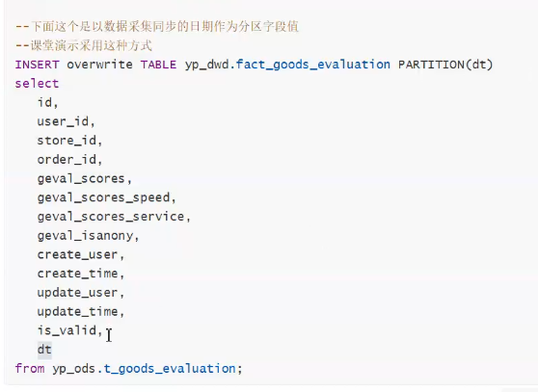Viewport: 538px width, 392px height.
Task: Click PARTITION(dt) clause text
Action: [445, 65]
